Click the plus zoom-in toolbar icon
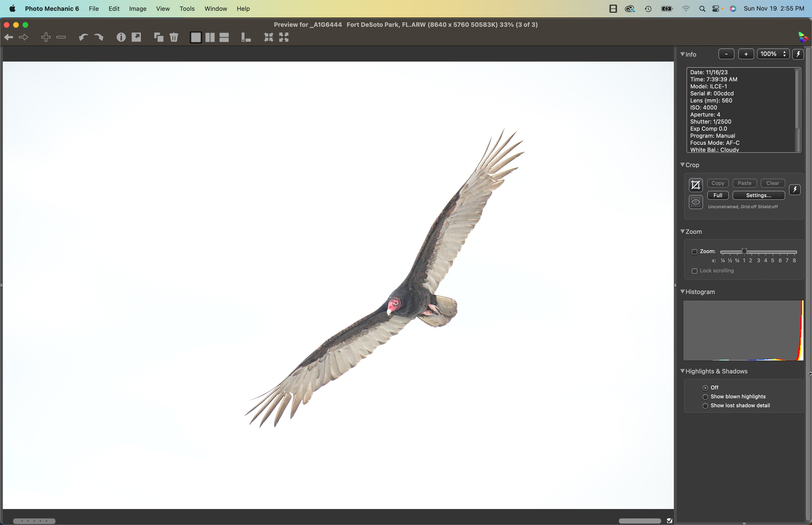The image size is (812, 525). [x=46, y=37]
